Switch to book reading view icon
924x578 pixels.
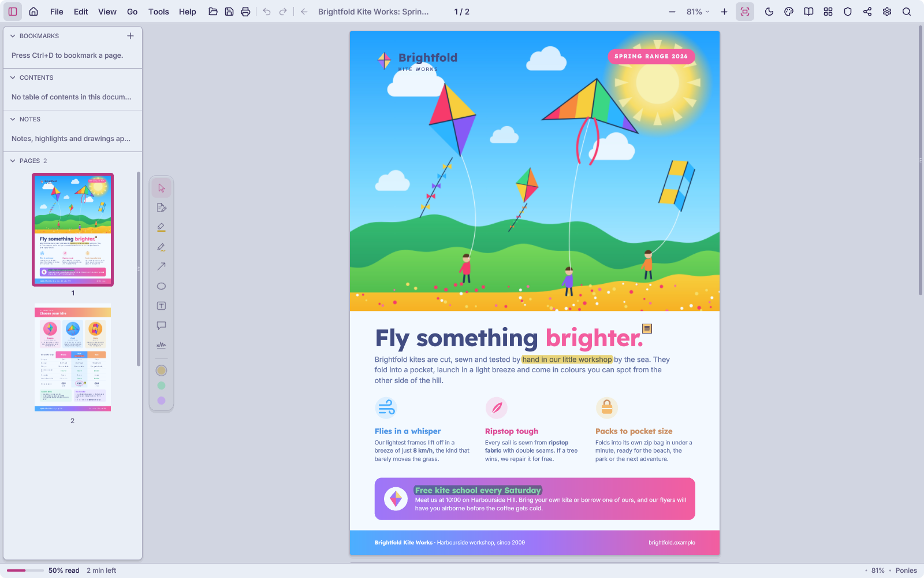point(808,12)
